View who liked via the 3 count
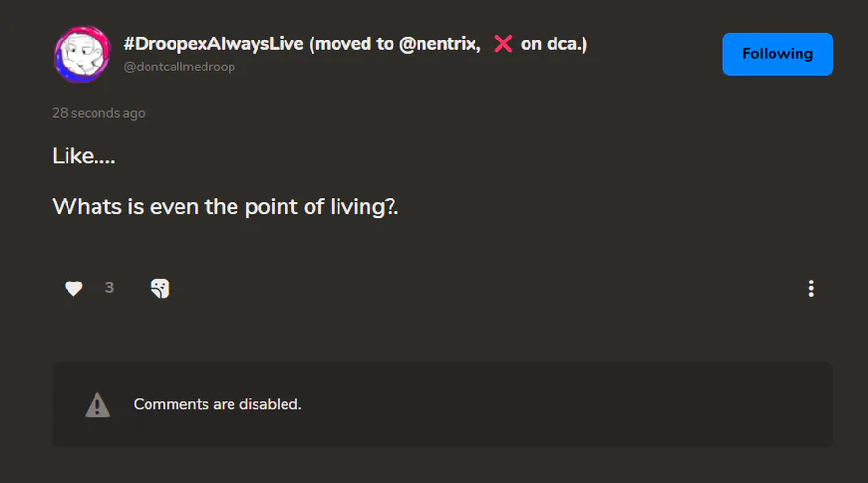The height and width of the screenshot is (483, 868). click(109, 288)
